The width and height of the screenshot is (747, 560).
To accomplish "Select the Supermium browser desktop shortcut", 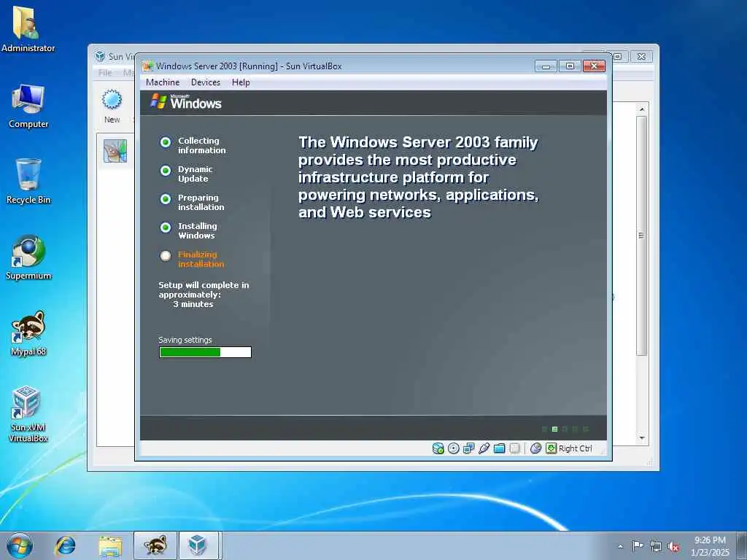I will click(x=28, y=257).
